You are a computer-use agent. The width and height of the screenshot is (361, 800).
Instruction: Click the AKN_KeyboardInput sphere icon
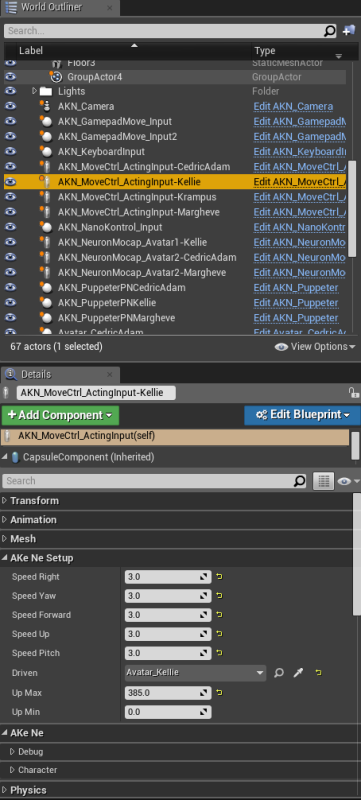coord(46,152)
